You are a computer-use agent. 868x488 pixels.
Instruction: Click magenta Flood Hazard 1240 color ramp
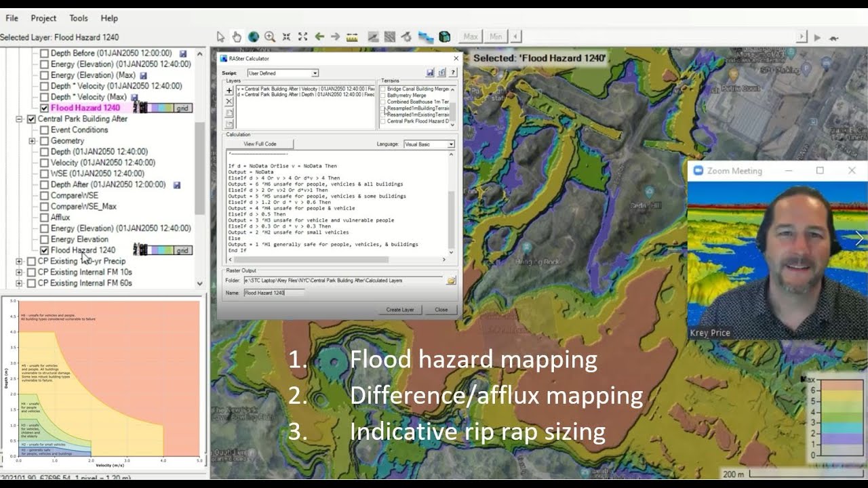pos(163,108)
